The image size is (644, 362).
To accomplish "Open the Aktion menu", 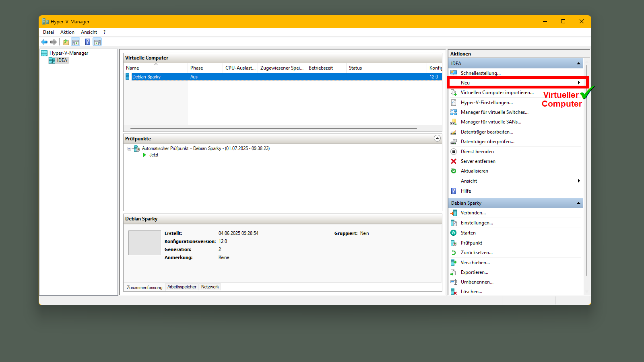I will 67,32.
